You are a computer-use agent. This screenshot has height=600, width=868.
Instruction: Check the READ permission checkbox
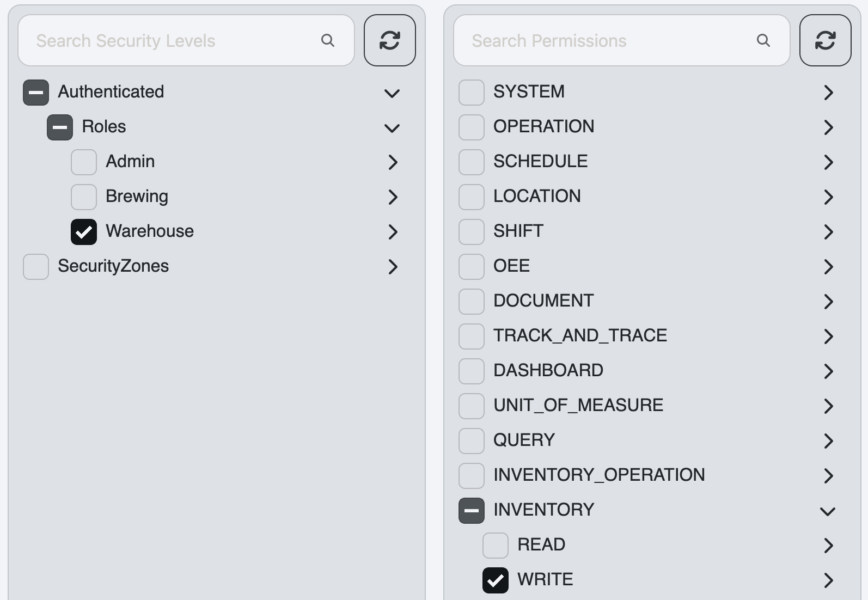[x=496, y=546]
